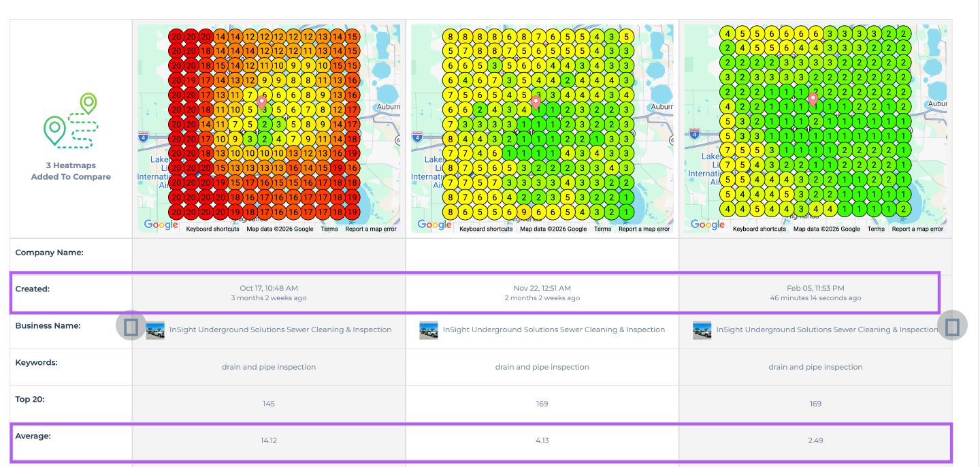Screen dimensions: 980x467
Task: Click InSight Underground Solutions name in the Nov 22 column
Action: click(x=554, y=329)
